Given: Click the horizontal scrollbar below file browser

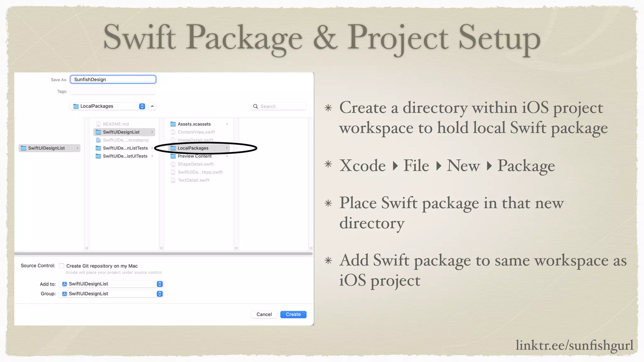Looking at the screenshot, I should 164,254.
